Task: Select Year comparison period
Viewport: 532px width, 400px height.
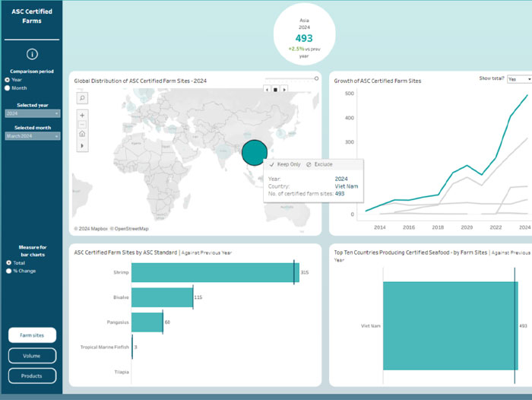Action: click(8, 79)
